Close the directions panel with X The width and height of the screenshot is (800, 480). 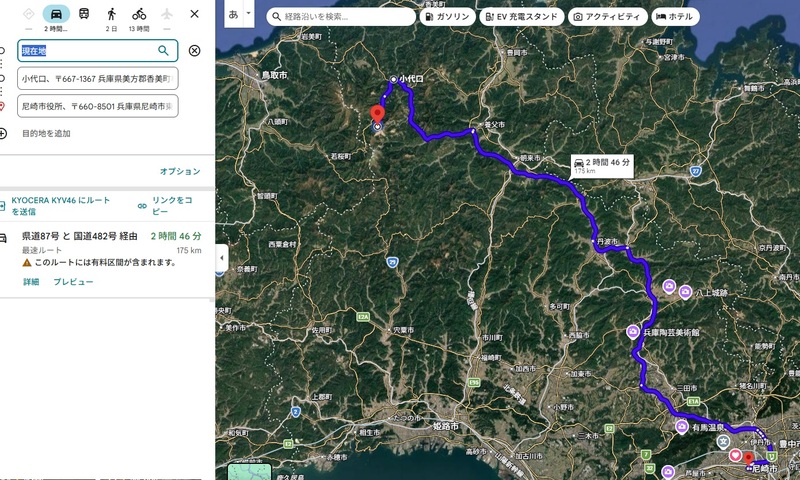point(194,14)
